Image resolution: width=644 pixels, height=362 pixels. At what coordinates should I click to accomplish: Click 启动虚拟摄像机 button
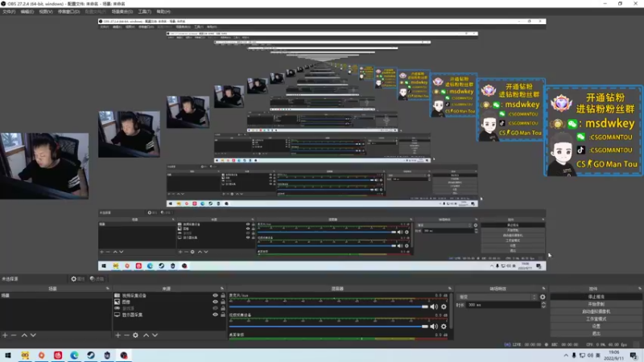point(596,311)
